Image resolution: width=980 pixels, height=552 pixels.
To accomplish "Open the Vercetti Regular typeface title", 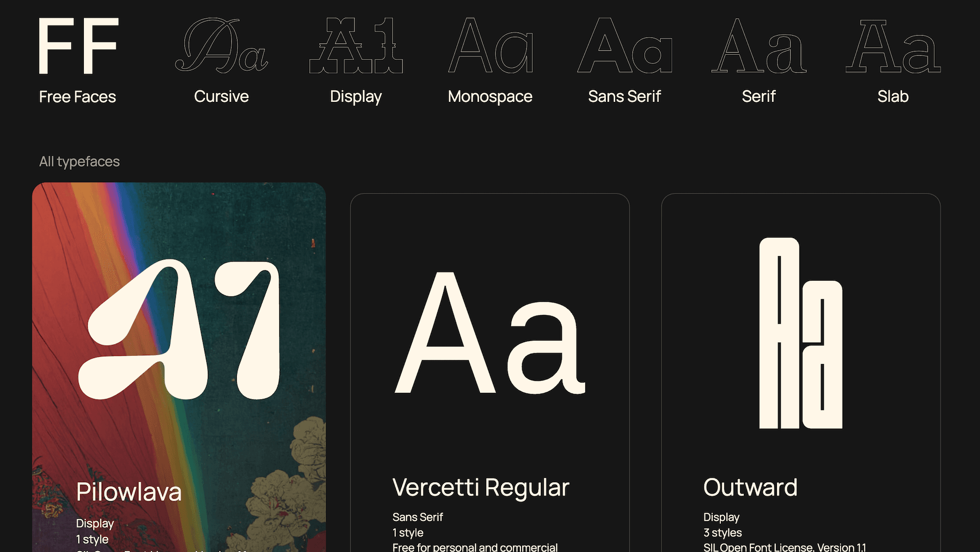I will coord(481,488).
